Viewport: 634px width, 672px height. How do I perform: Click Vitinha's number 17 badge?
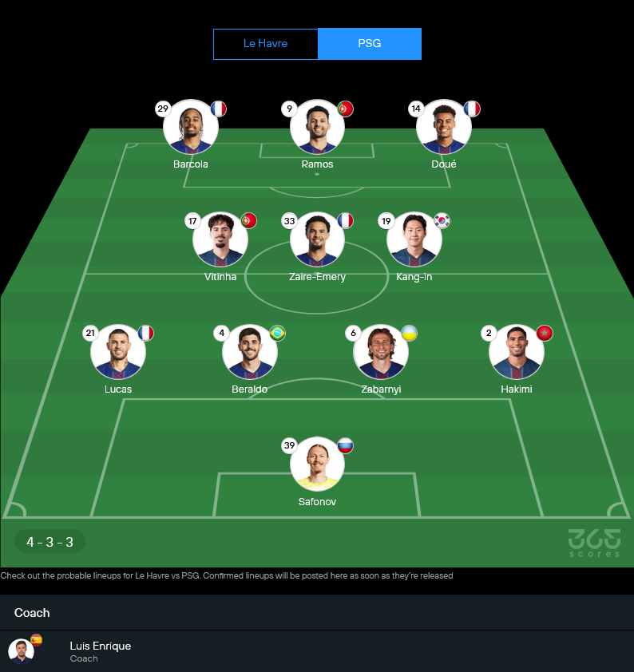click(x=192, y=221)
